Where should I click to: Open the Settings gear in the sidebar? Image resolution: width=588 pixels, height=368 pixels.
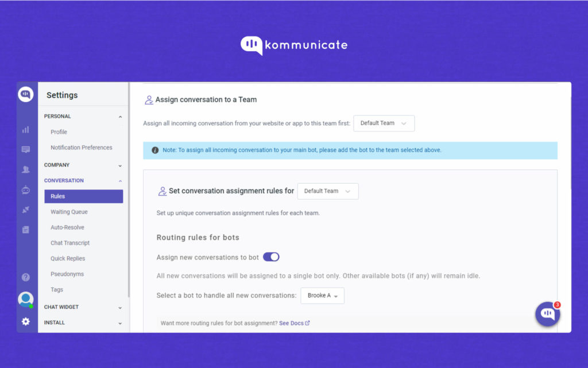[x=25, y=321]
